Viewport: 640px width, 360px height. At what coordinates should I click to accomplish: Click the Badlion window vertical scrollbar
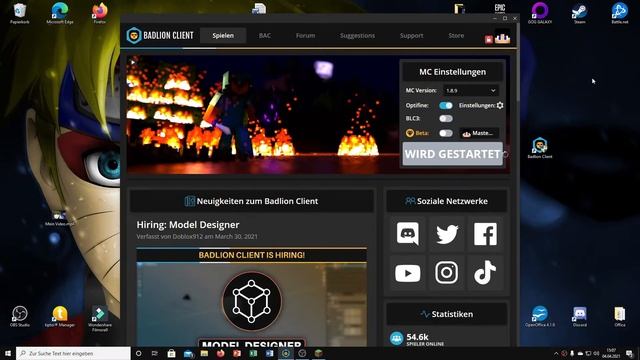(518, 61)
